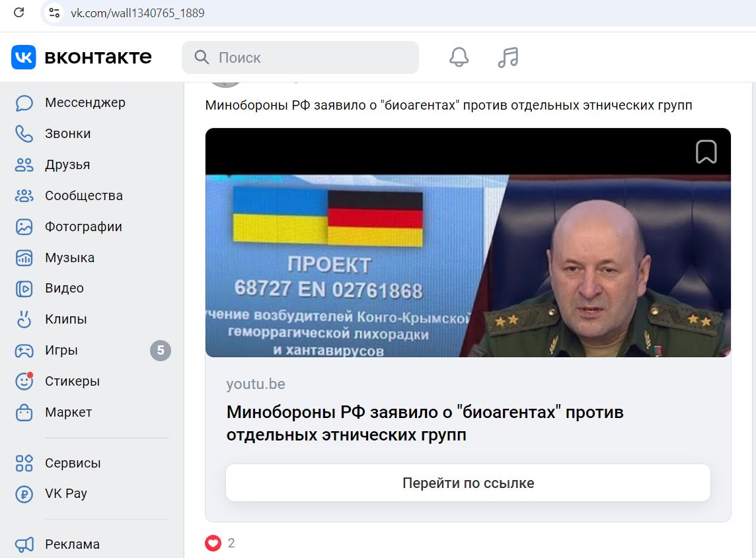Screen dimensions: 756x558
Task: Click the VK logo icon
Action: 24,57
